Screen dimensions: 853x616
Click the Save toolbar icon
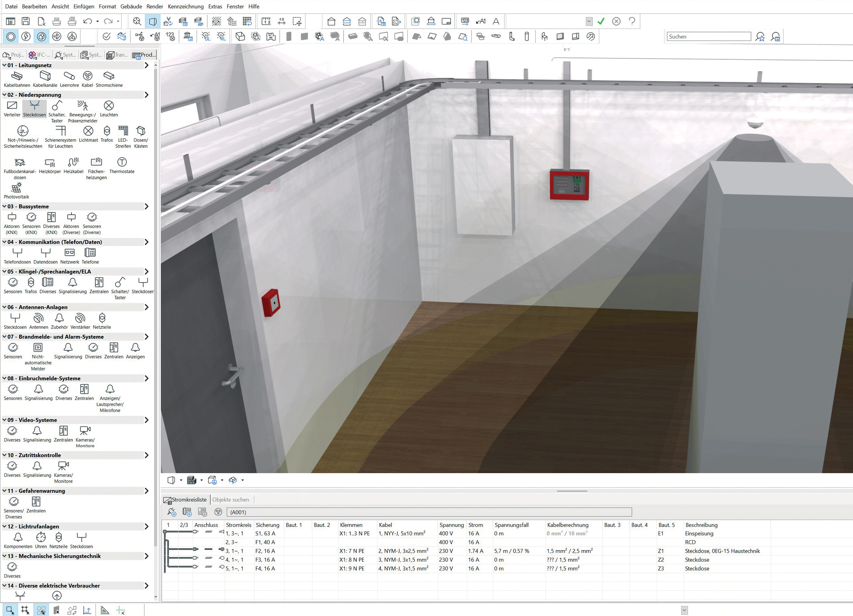coord(26,21)
